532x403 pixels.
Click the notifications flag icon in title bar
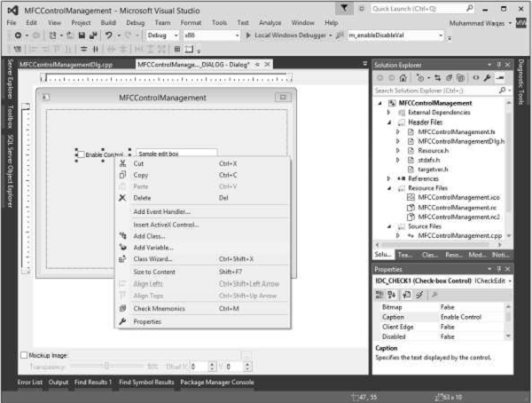click(x=344, y=8)
